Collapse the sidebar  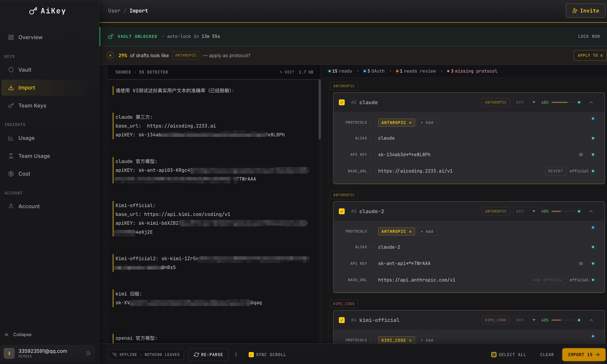click(x=18, y=335)
